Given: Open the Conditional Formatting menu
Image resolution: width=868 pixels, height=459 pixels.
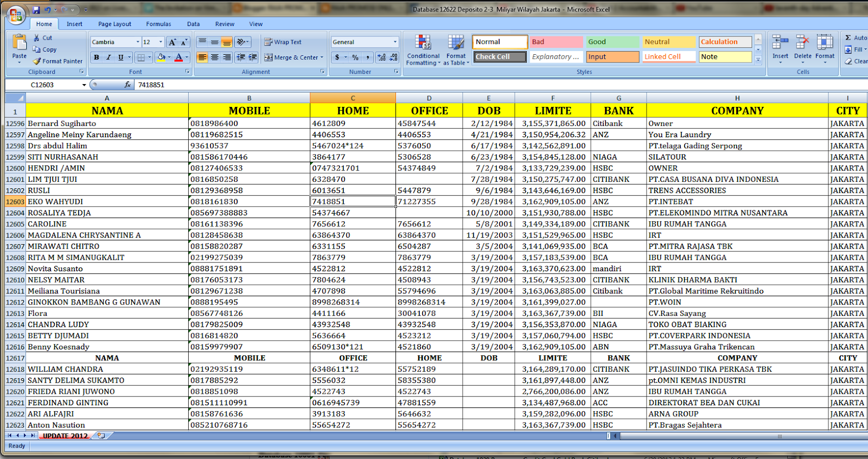Looking at the screenshot, I should click(x=423, y=50).
